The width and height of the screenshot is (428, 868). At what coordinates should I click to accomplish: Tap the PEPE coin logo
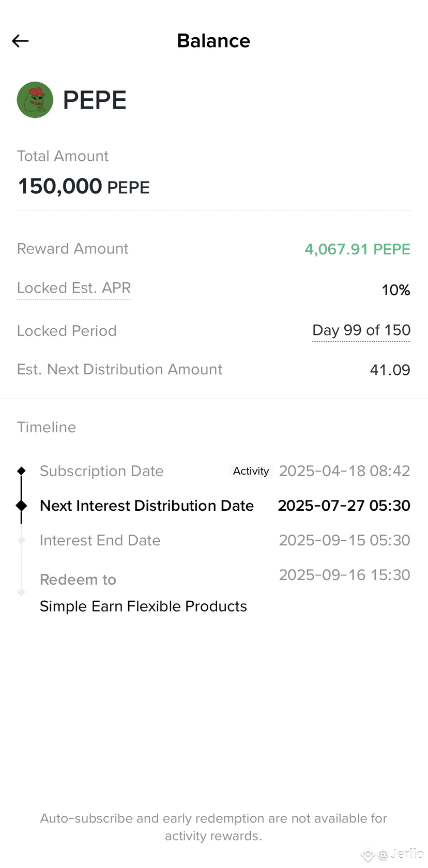(x=35, y=100)
